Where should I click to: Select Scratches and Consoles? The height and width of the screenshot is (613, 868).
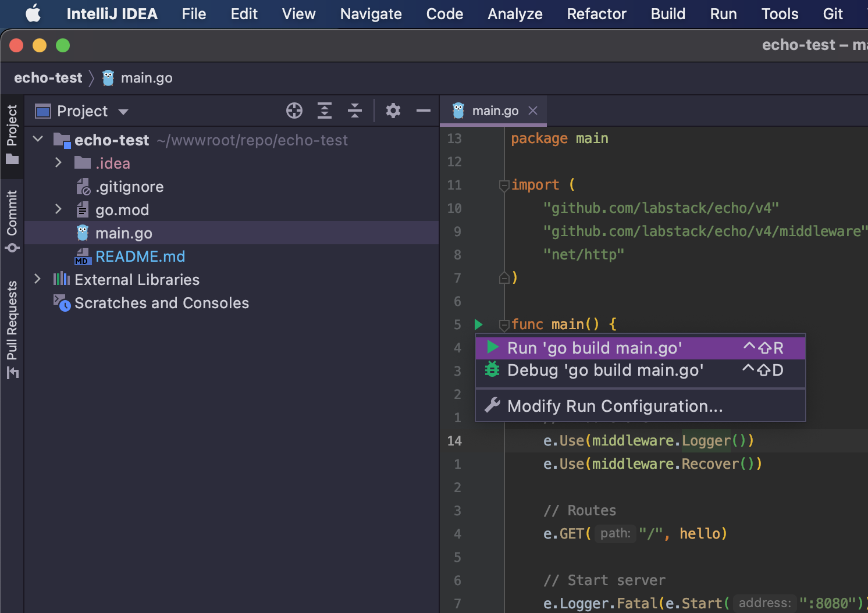(232, 303)
